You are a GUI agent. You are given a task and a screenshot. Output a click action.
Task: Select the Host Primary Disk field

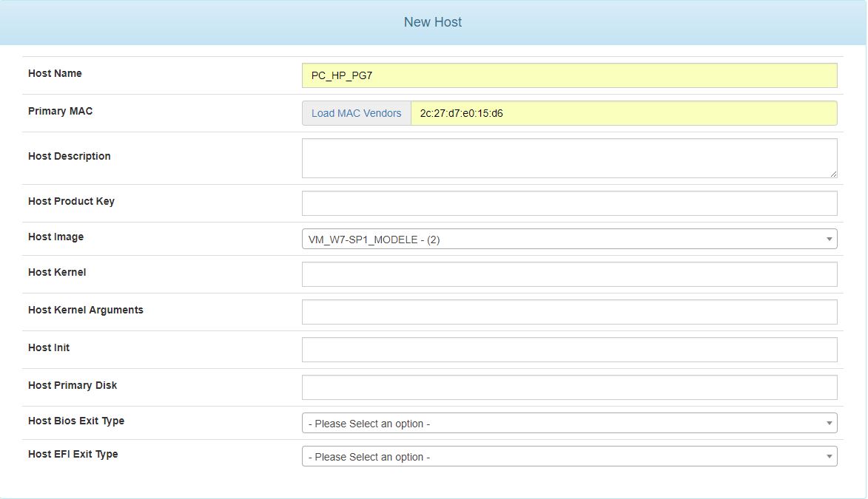tap(569, 387)
